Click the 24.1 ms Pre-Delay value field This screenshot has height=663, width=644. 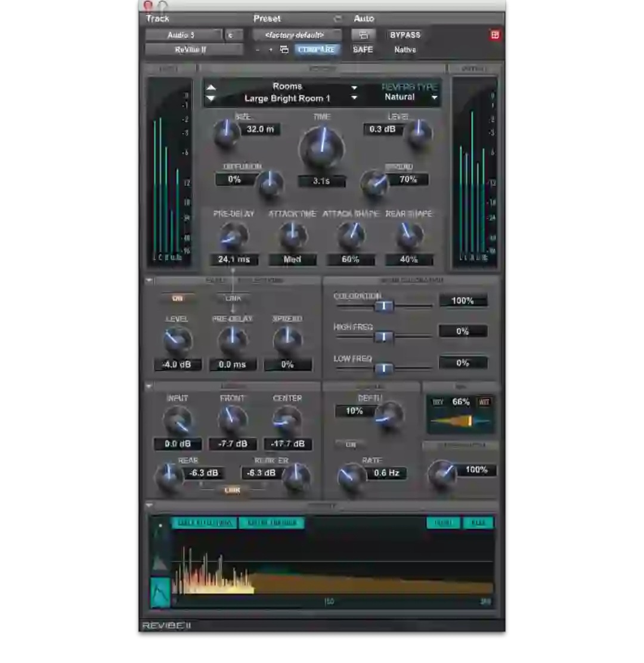pos(233,259)
